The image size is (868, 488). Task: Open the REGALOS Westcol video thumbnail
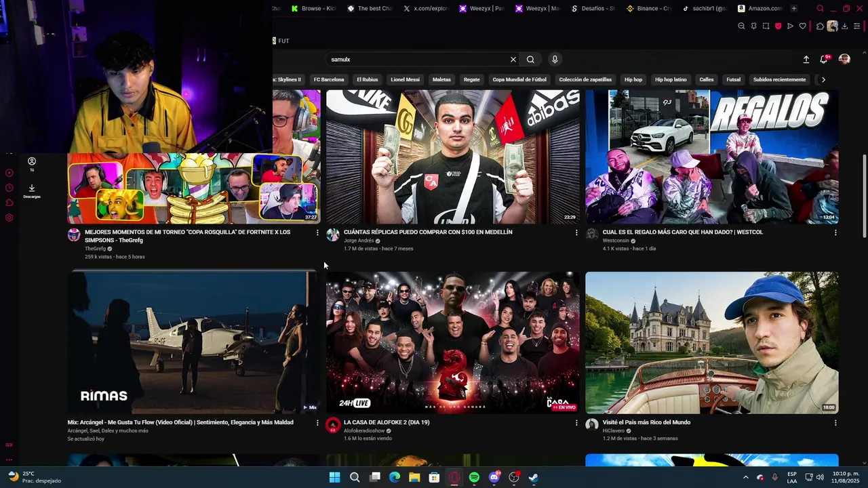tap(712, 157)
